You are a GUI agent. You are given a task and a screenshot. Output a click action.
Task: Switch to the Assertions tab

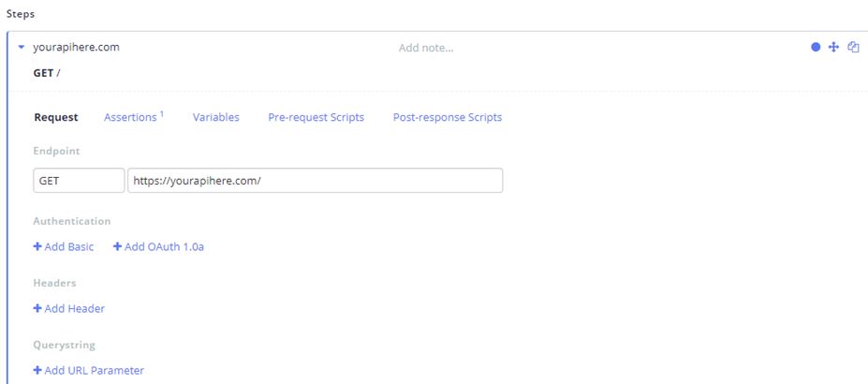[x=133, y=117]
